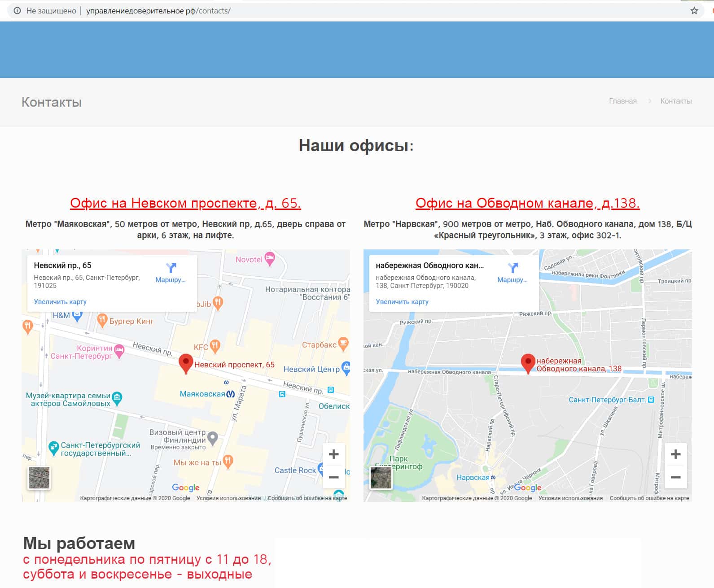Click the Novotel hotel marker
Screen dimensions: 714x588
click(x=270, y=258)
